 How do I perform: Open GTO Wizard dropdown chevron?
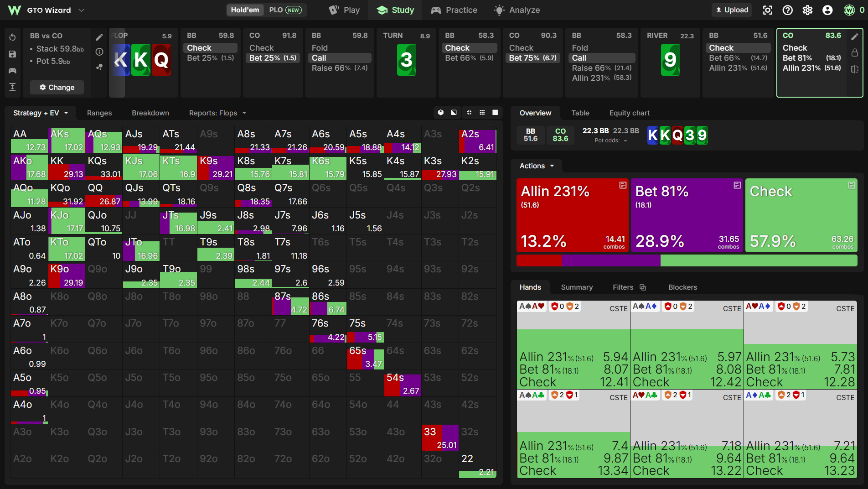81,10
